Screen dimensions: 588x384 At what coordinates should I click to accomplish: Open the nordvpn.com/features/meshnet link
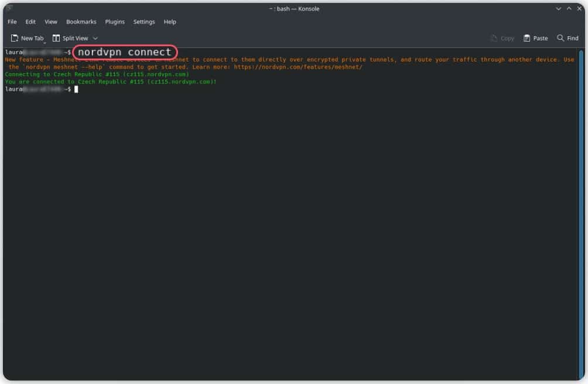pos(298,67)
